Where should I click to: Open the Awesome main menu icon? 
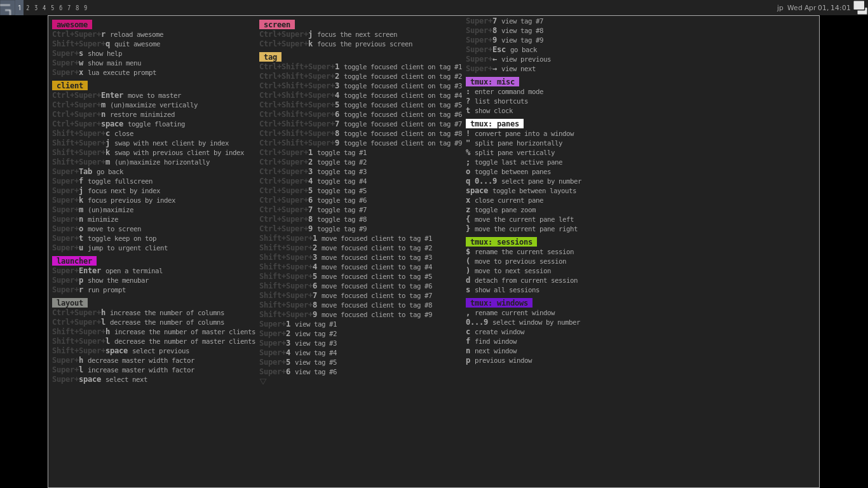coord(6,8)
